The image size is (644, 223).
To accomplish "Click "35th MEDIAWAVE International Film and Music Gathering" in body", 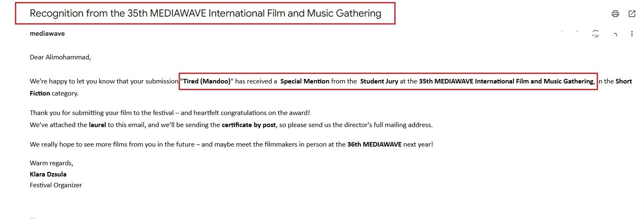I will tap(506, 81).
